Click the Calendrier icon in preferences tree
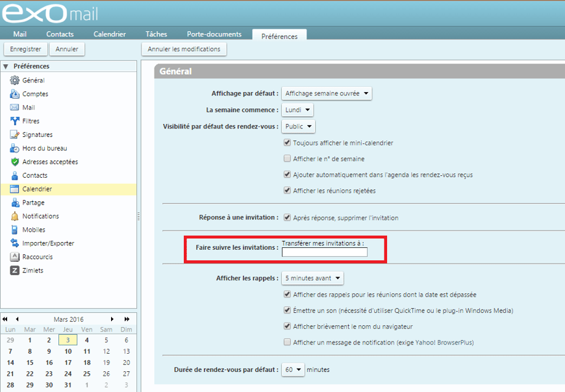This screenshot has width=565, height=392. point(14,189)
